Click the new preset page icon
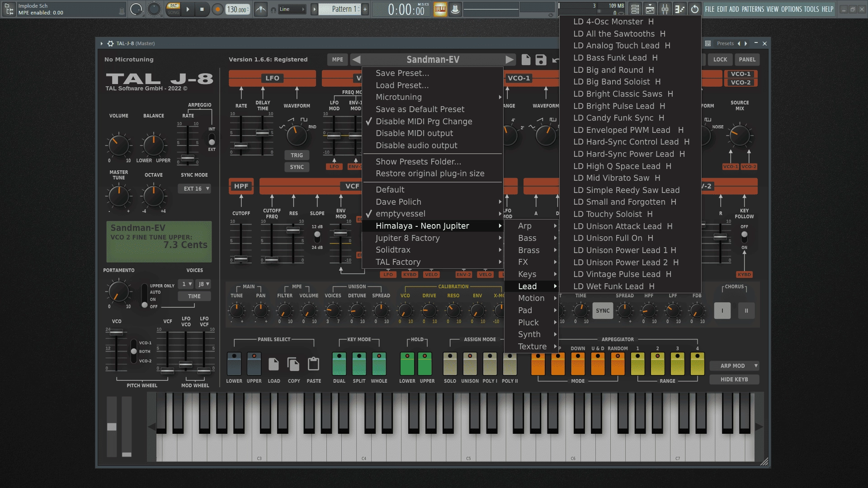This screenshot has height=488, width=868. coord(526,60)
